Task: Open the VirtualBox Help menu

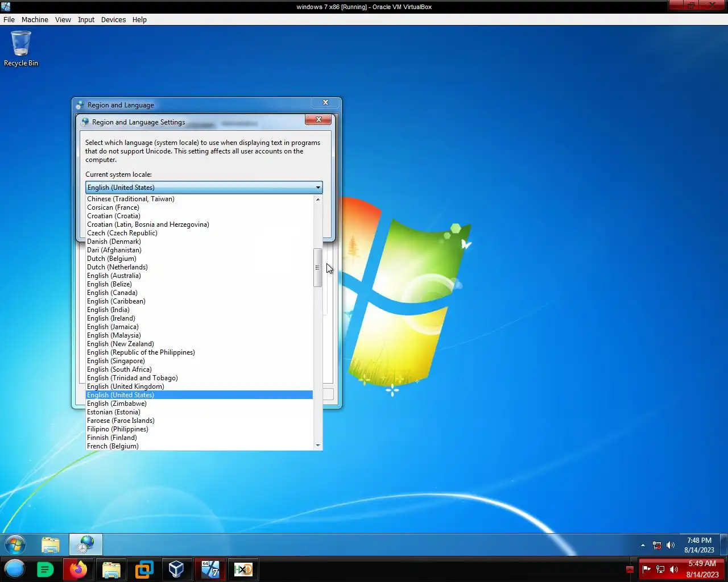Action: [139, 19]
